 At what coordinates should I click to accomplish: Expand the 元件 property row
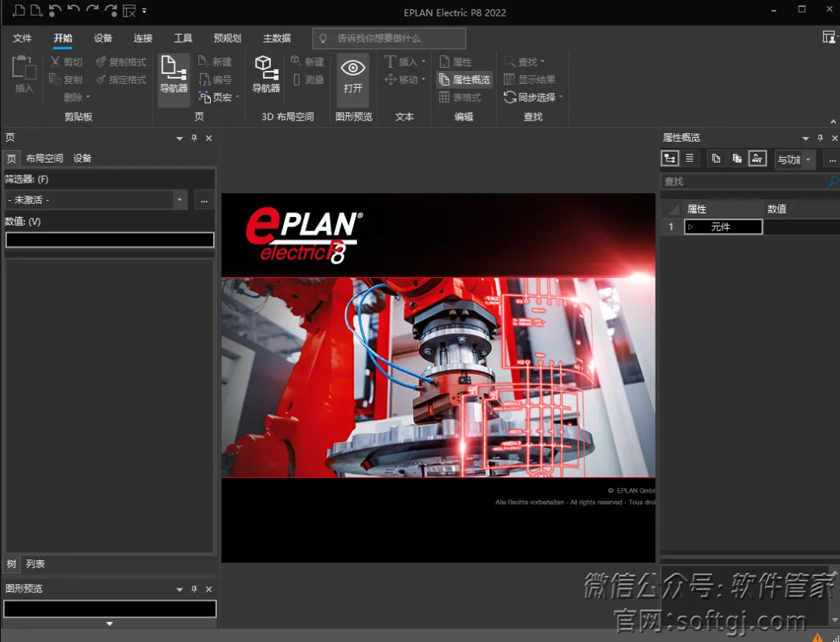tap(692, 226)
